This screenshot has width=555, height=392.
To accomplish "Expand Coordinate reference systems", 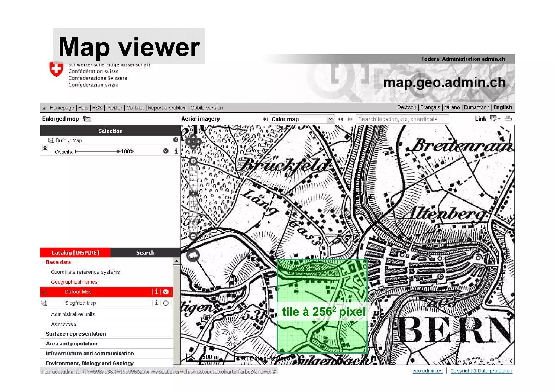I will [85, 272].
